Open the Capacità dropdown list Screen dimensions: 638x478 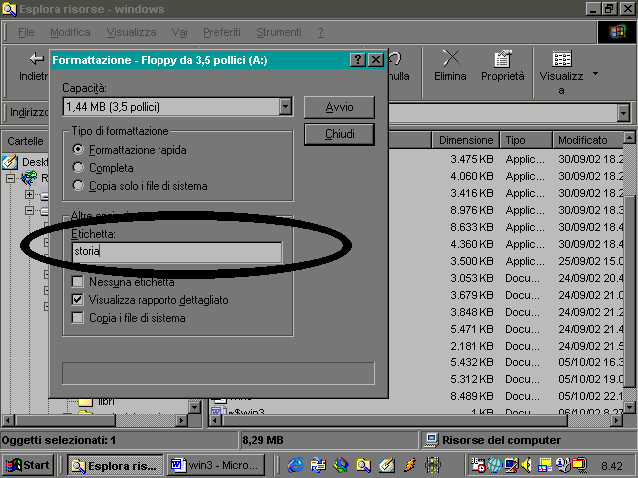point(286,107)
